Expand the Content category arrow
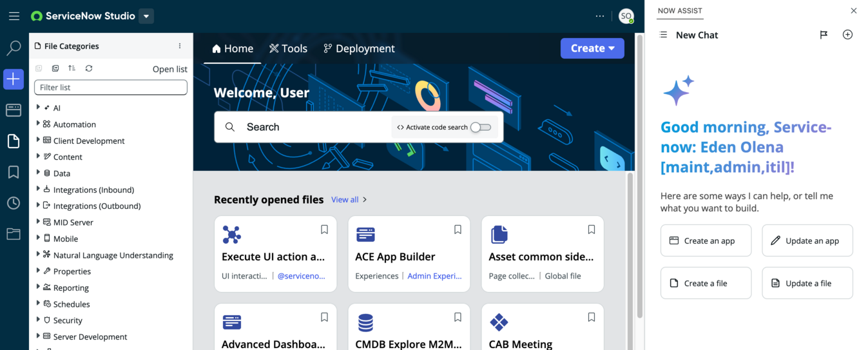The image size is (868, 350). click(38, 157)
